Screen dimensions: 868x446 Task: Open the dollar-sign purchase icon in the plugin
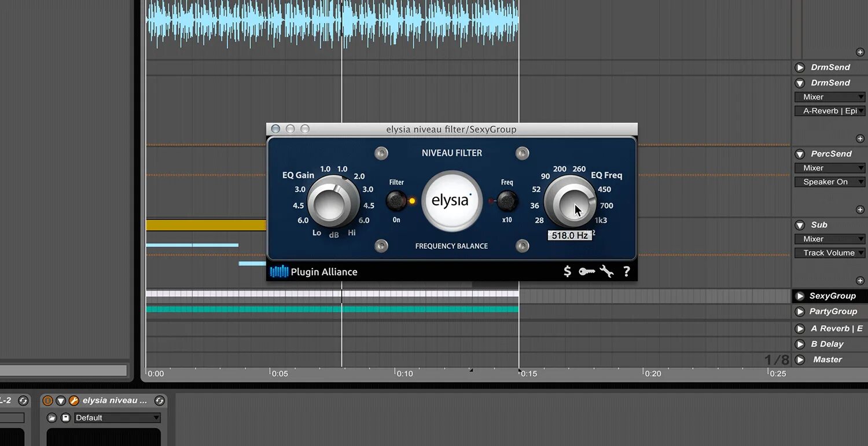tap(567, 271)
